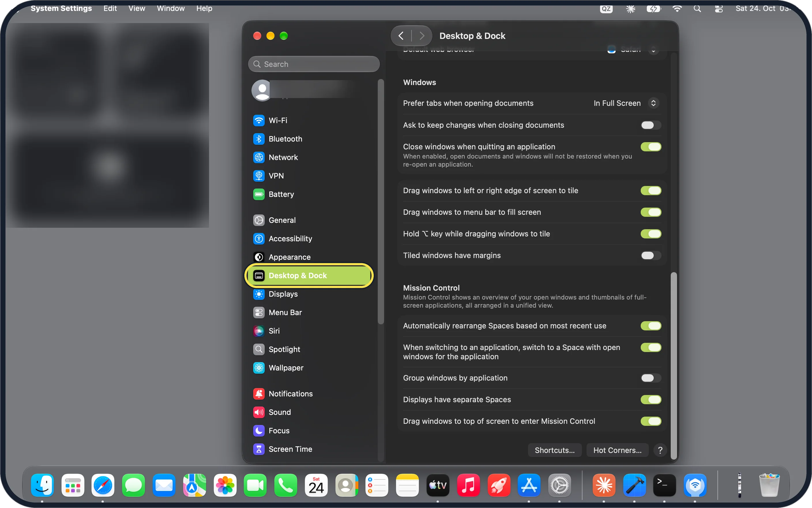812x508 pixels.
Task: Toggle Automatically rearrange Spaces switch
Action: (x=651, y=326)
